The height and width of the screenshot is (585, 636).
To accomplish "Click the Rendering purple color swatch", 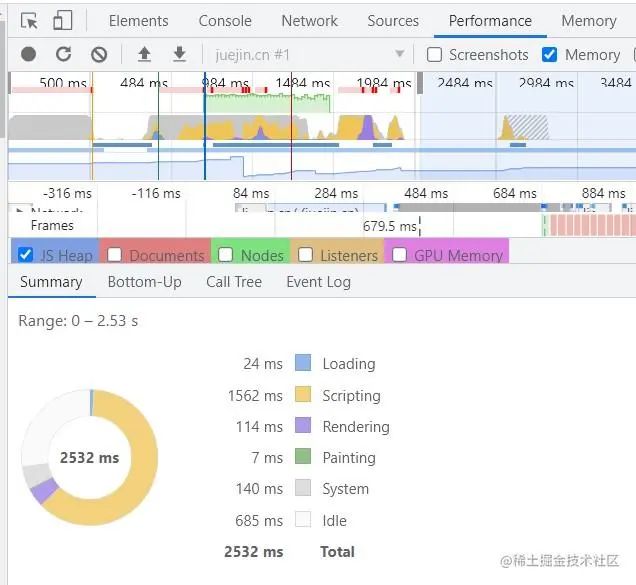I will point(303,425).
